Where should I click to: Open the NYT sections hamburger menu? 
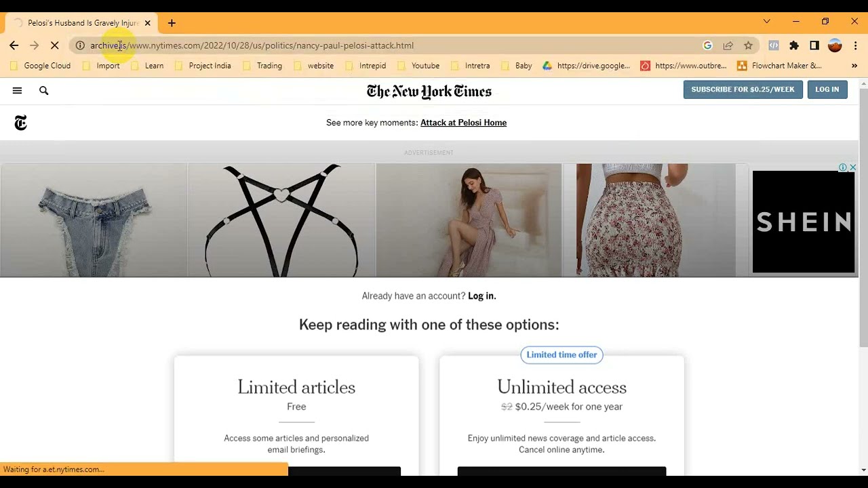click(x=17, y=90)
